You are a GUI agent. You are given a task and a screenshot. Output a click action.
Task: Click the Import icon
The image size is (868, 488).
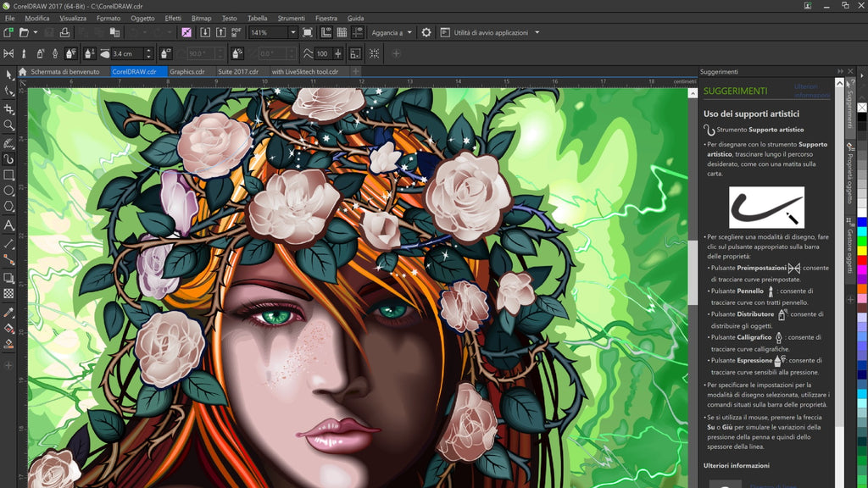pyautogui.click(x=205, y=33)
